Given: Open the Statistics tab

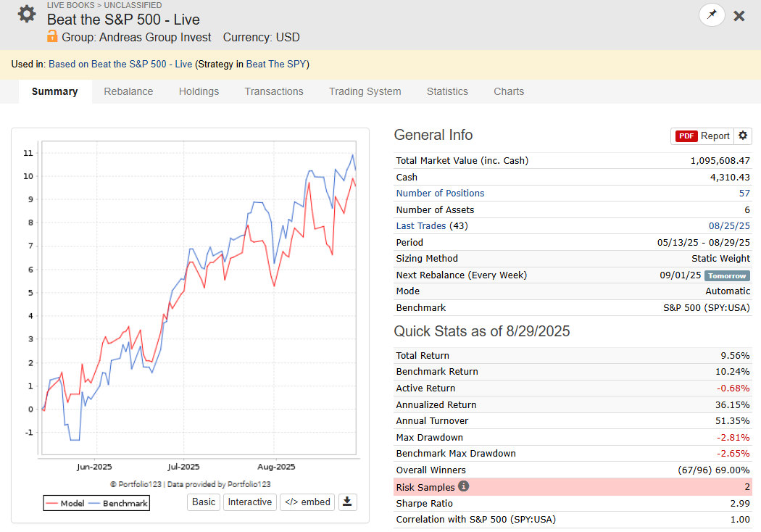Looking at the screenshot, I should pyautogui.click(x=447, y=91).
